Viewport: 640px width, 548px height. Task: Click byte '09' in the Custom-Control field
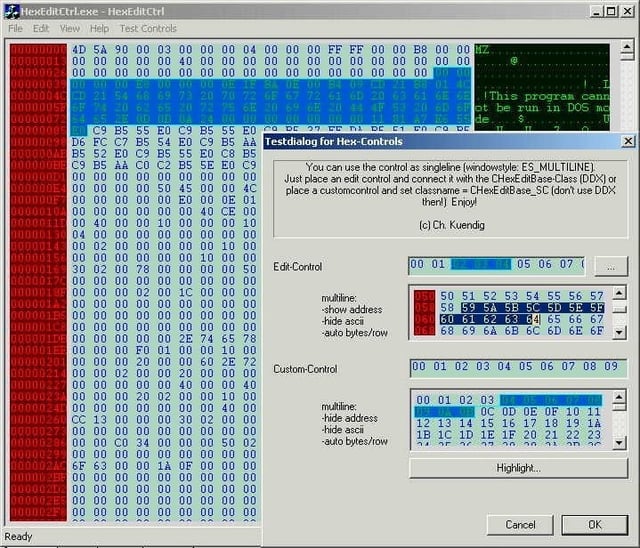(611, 366)
